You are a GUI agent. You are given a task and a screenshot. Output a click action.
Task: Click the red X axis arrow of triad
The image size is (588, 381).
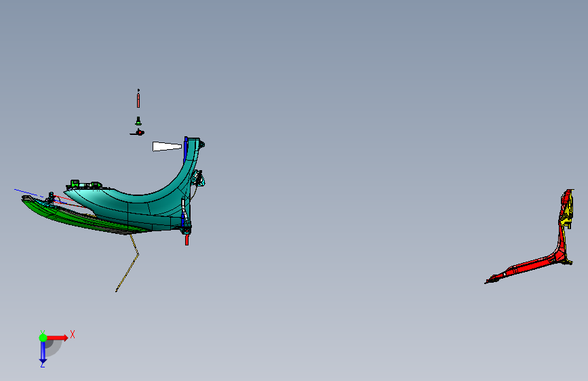(57, 338)
